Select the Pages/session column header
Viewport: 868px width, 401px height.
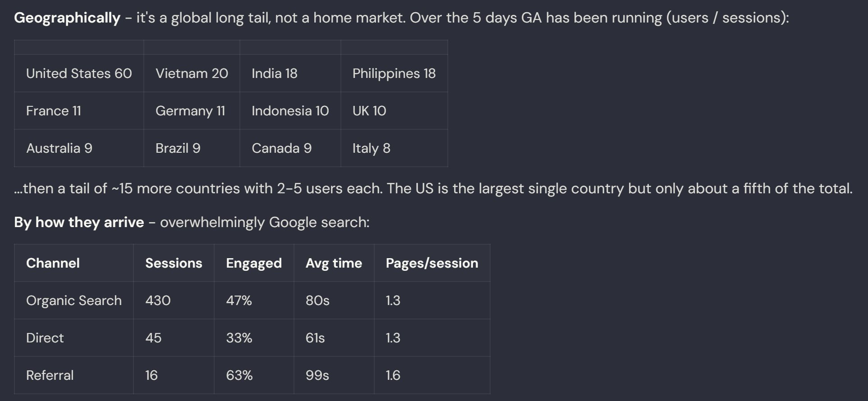point(432,263)
